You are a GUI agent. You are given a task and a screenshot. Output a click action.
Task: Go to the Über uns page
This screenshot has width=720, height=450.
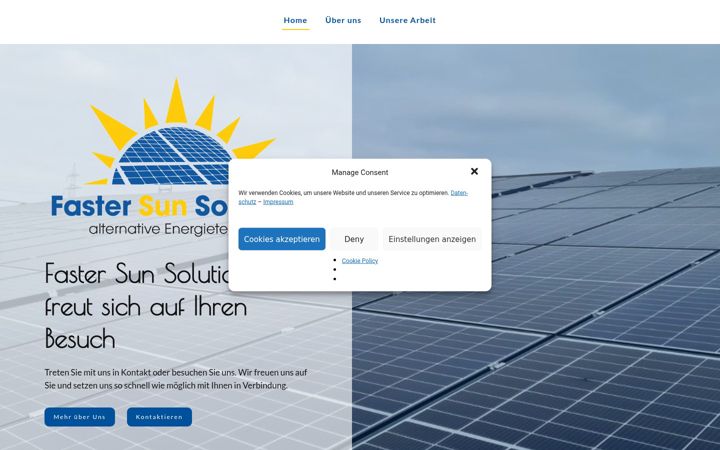(x=343, y=20)
